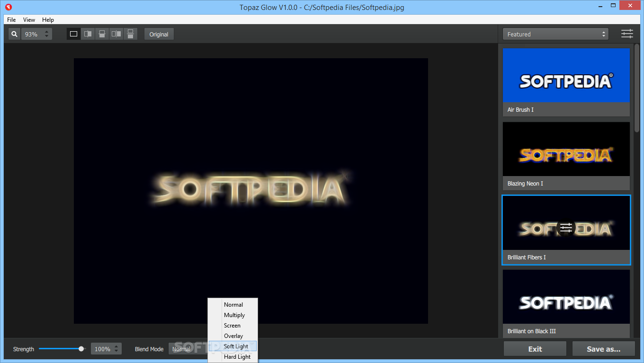Image resolution: width=644 pixels, height=363 pixels.
Task: Click the Save as... button
Action: [x=604, y=349]
